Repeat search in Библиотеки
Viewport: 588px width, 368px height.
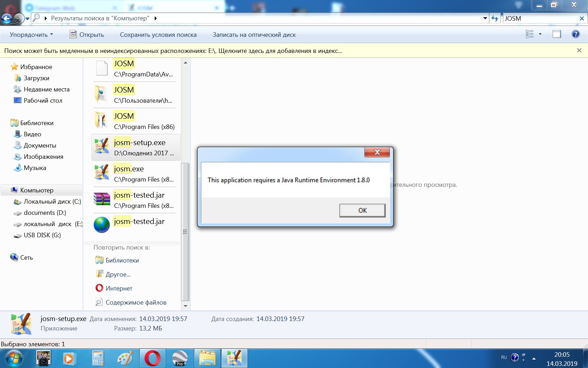[x=117, y=260]
